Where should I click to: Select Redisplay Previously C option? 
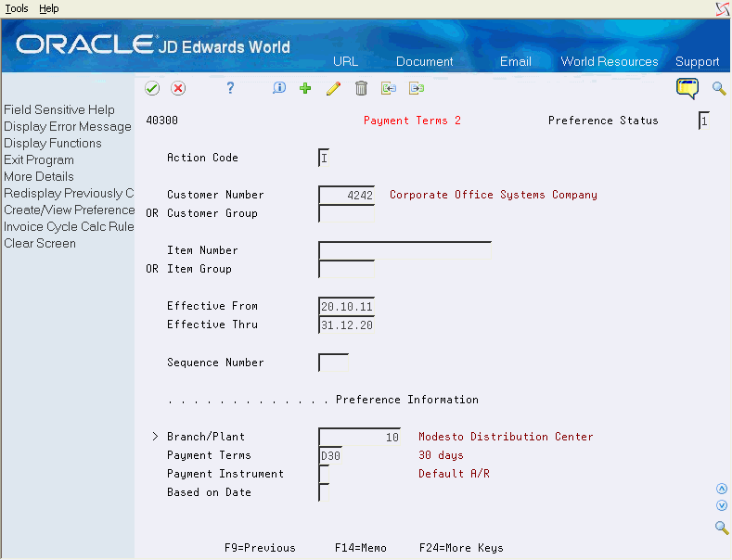[x=69, y=193]
